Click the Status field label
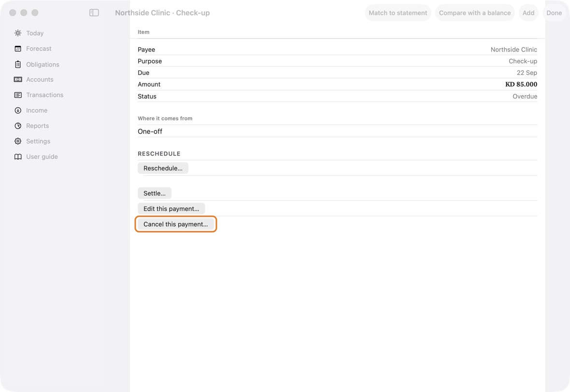 coord(147,96)
